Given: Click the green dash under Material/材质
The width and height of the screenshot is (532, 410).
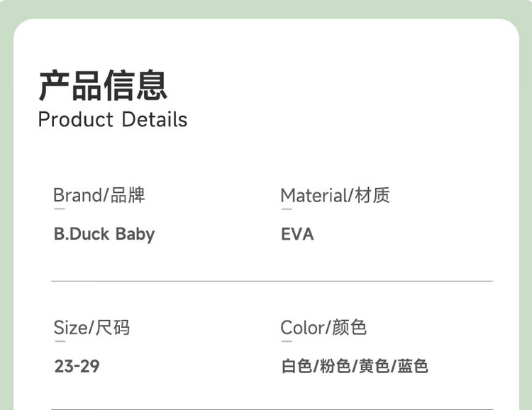Looking at the screenshot, I should pyautogui.click(x=287, y=209).
